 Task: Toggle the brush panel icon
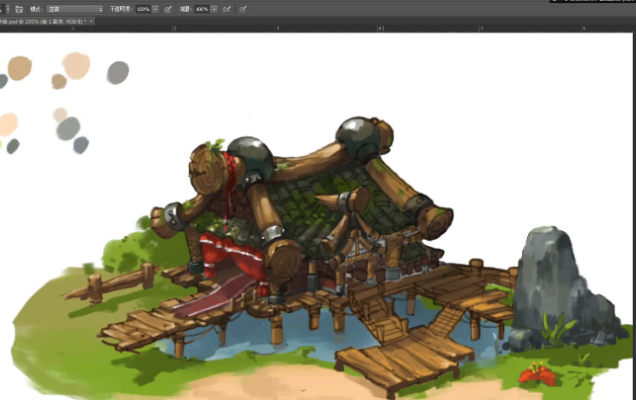tap(19, 8)
